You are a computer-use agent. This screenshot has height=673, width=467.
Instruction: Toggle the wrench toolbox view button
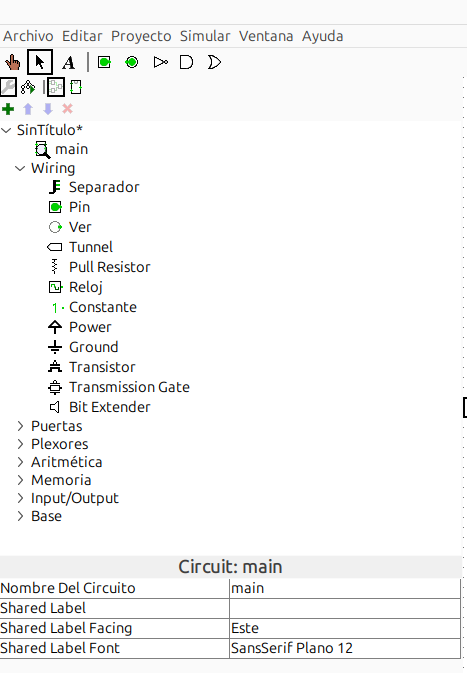[8, 87]
